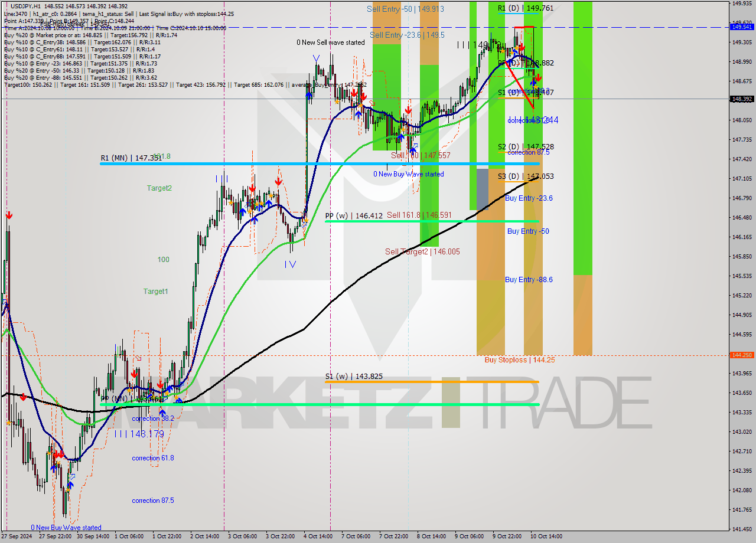Select the 149.935 price axis value
This screenshot has height=543, width=756.
(741, 3)
